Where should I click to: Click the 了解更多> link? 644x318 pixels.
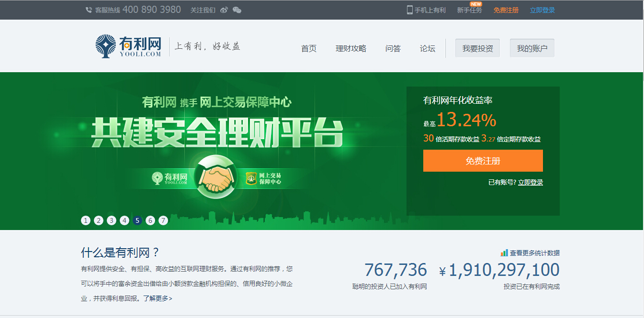[x=157, y=298]
